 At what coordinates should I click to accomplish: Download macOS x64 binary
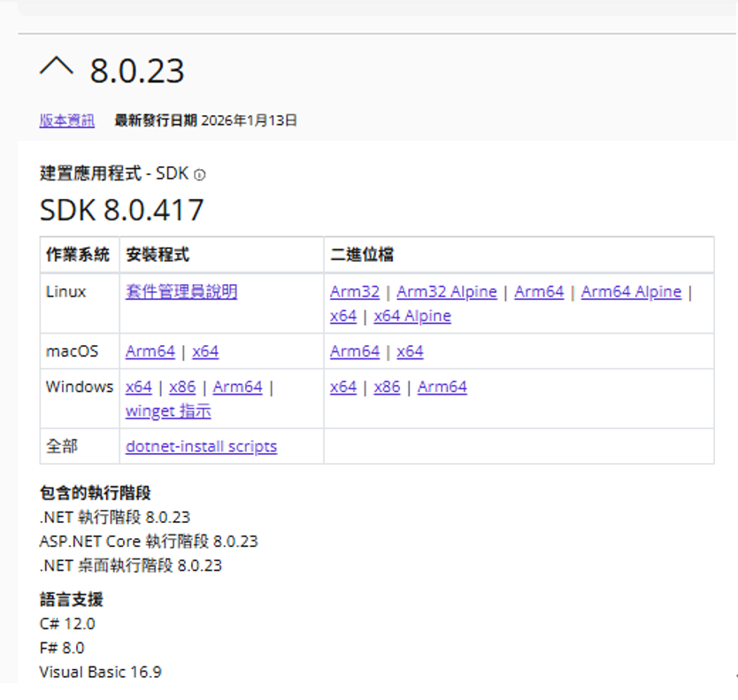(x=410, y=351)
